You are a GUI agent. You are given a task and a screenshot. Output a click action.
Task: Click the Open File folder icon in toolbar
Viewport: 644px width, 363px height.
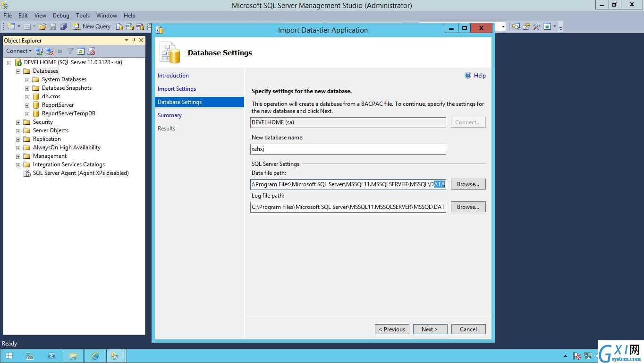coord(42,26)
